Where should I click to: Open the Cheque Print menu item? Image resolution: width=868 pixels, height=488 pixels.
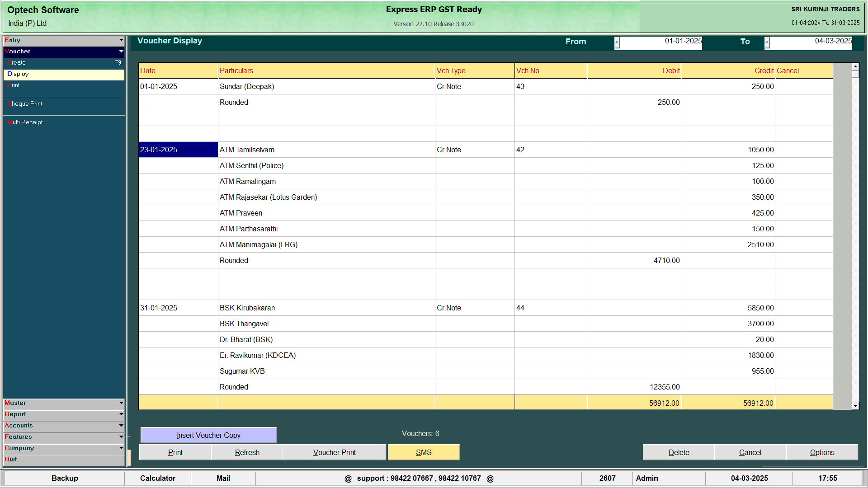pos(25,104)
